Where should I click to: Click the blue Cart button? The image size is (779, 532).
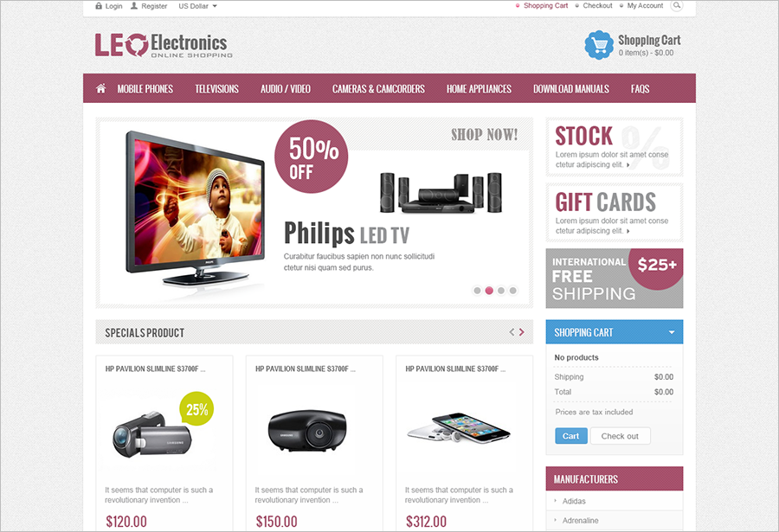click(x=571, y=436)
